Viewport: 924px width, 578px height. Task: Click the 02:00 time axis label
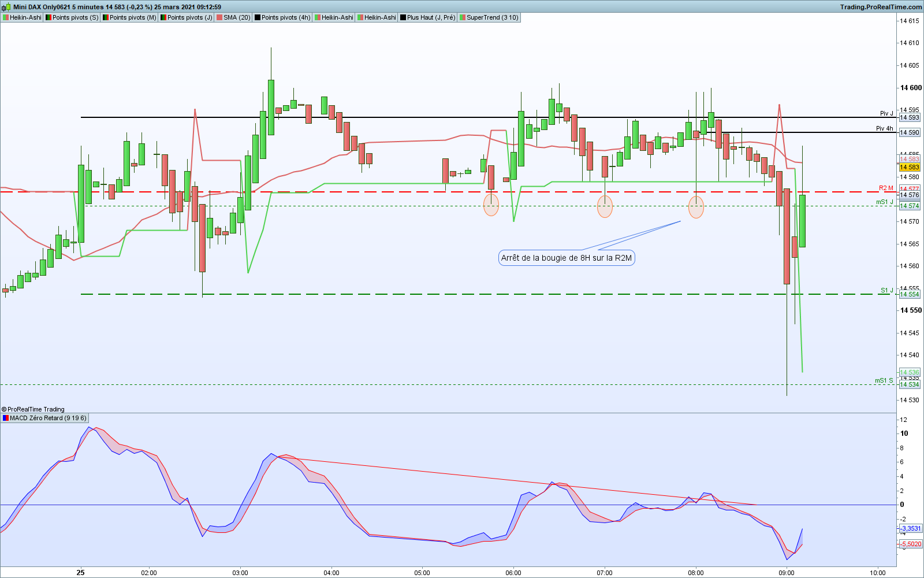[149, 573]
